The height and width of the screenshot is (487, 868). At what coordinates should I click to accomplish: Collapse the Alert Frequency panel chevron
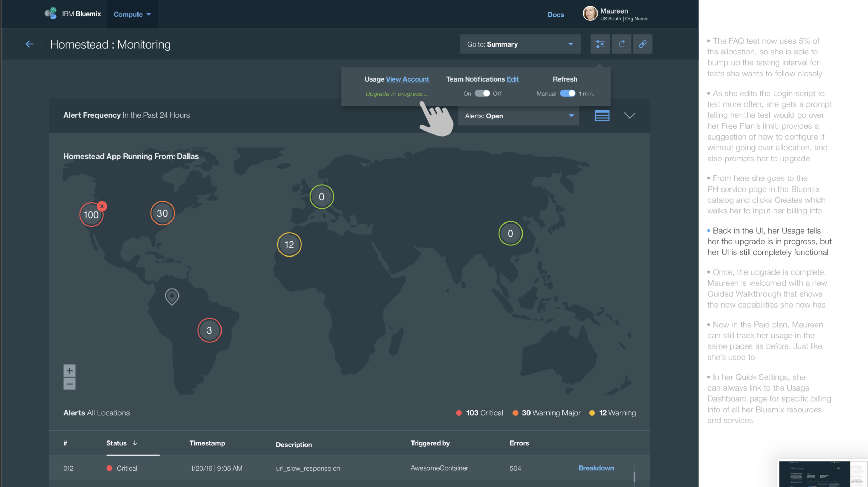coord(629,116)
